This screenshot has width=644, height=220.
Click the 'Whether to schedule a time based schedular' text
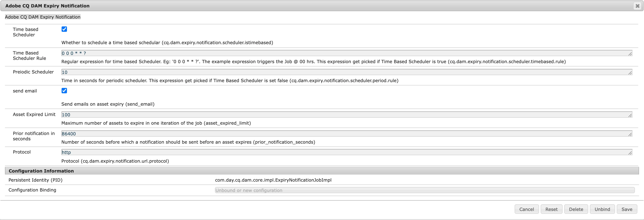pos(167,43)
